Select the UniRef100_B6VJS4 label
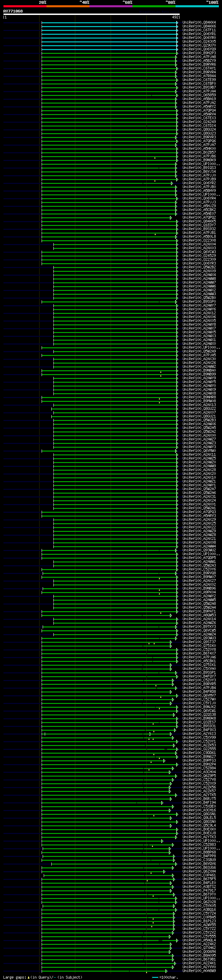Viewport: 222px width, 980px height. [199, 172]
